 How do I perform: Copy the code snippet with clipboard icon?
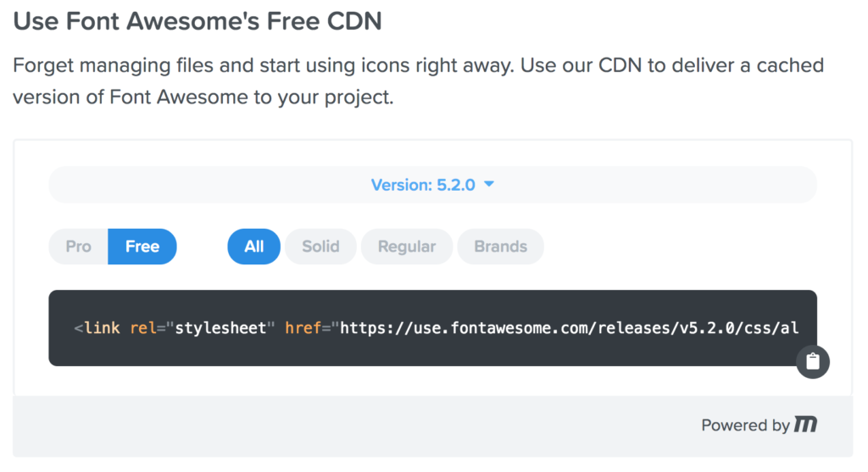point(813,362)
